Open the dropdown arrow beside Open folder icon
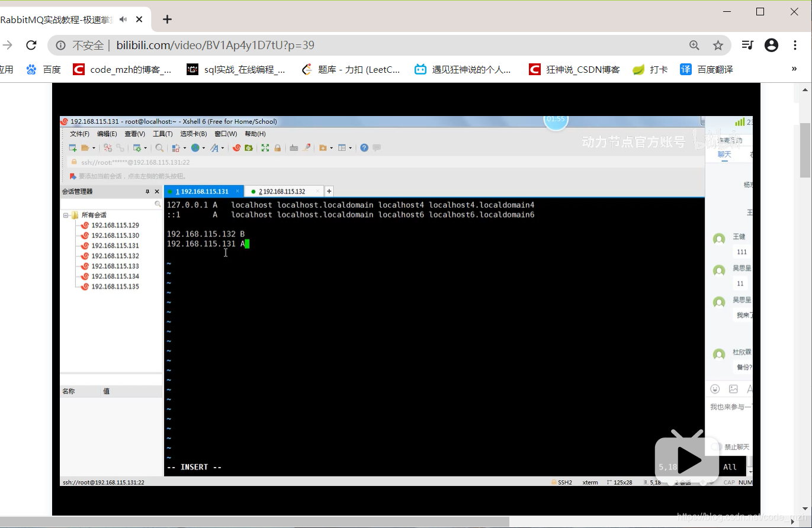This screenshot has width=812, height=528. (x=94, y=148)
